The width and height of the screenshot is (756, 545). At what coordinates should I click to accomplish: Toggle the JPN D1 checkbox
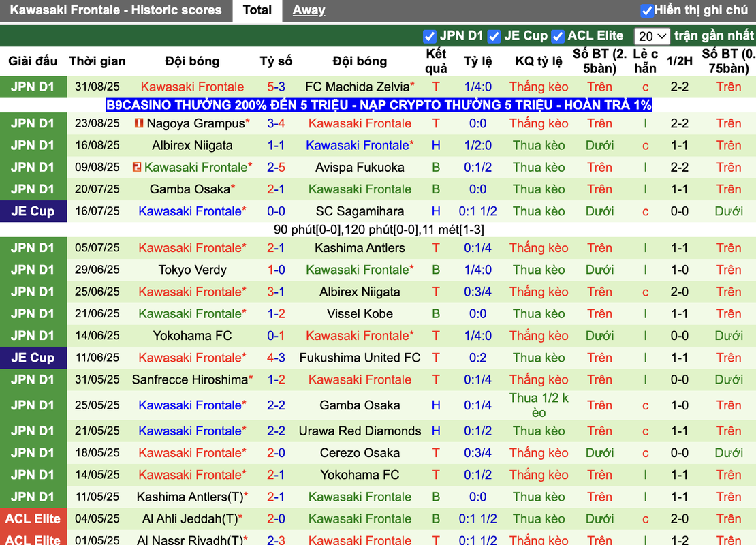429,36
